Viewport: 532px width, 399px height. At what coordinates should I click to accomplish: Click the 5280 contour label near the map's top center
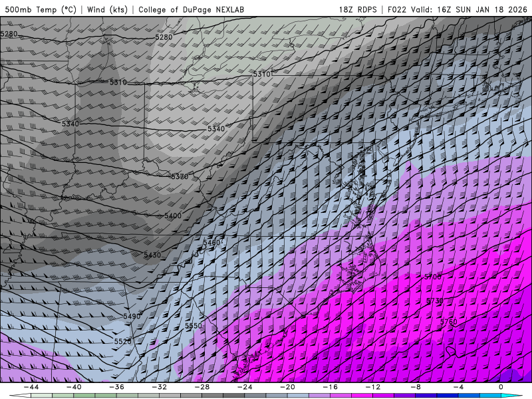pos(164,37)
